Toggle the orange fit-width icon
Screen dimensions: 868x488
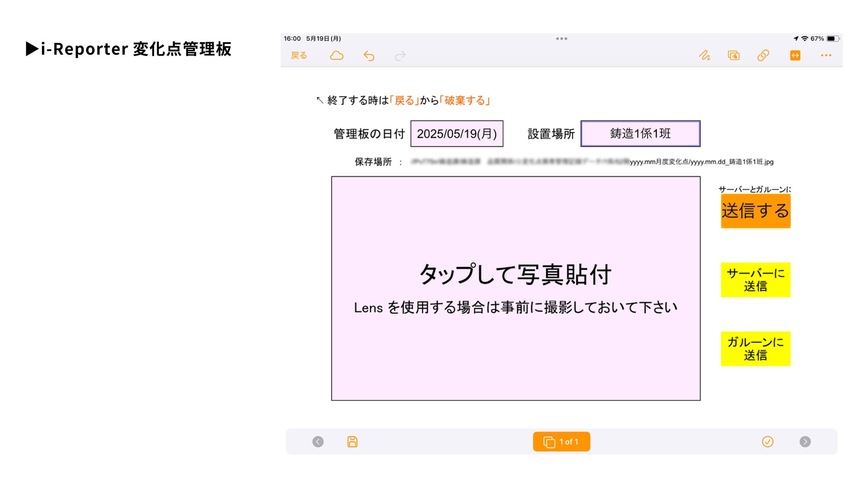pos(795,56)
